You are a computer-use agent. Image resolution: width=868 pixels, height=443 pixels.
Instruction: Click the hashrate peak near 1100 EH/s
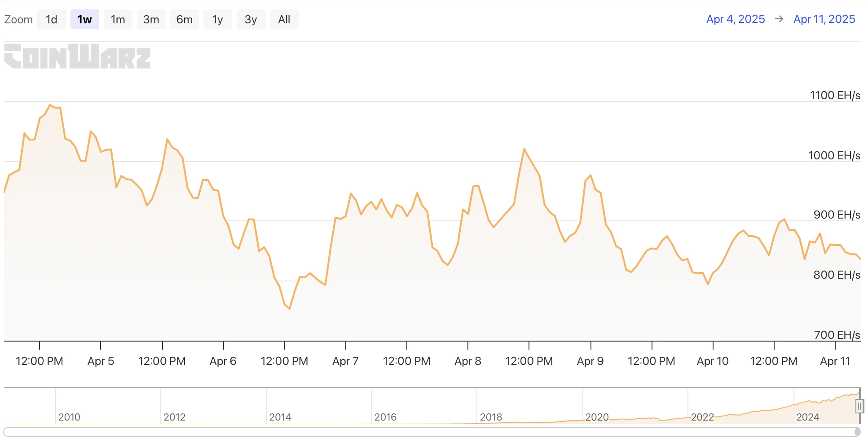point(50,105)
